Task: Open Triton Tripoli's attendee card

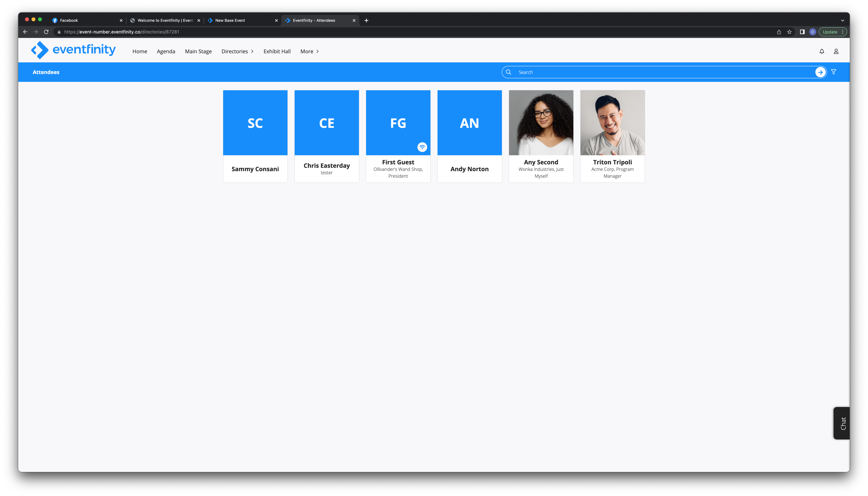Action: pyautogui.click(x=612, y=136)
